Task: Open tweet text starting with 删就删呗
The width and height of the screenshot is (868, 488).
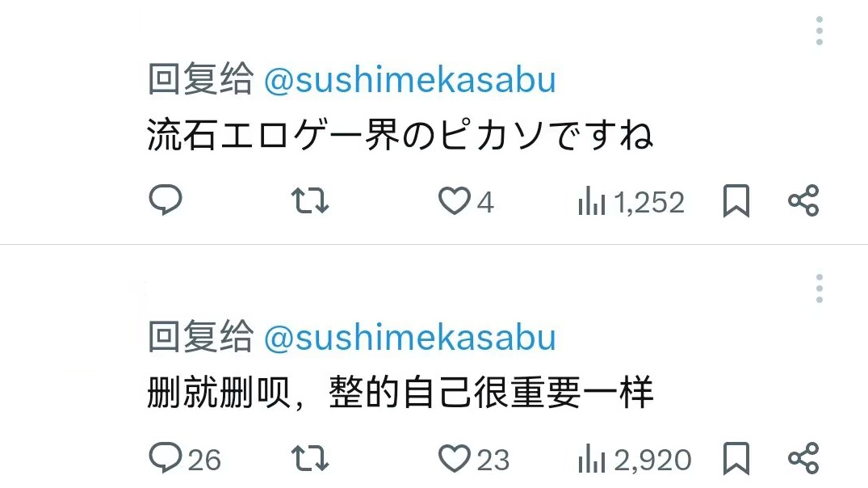Action: [x=400, y=393]
